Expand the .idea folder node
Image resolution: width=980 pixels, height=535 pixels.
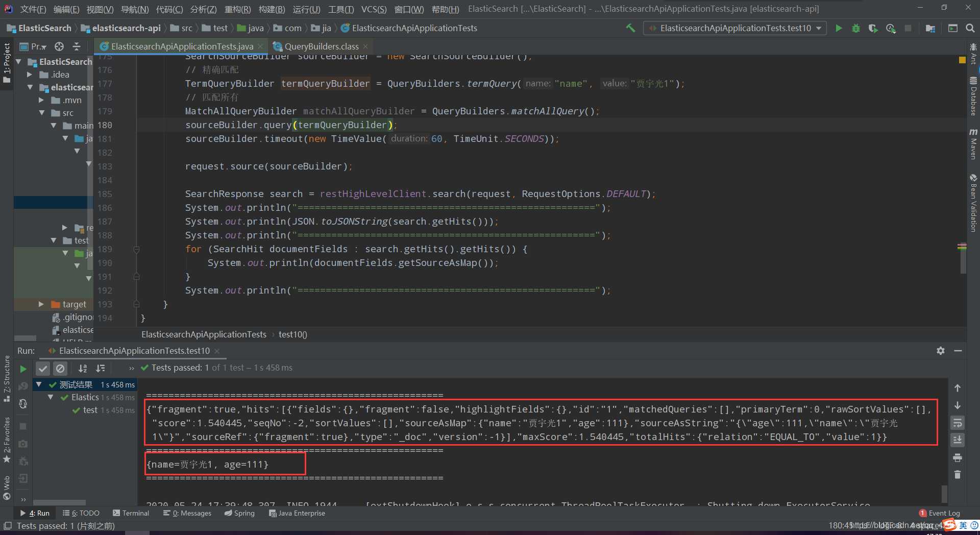point(30,75)
